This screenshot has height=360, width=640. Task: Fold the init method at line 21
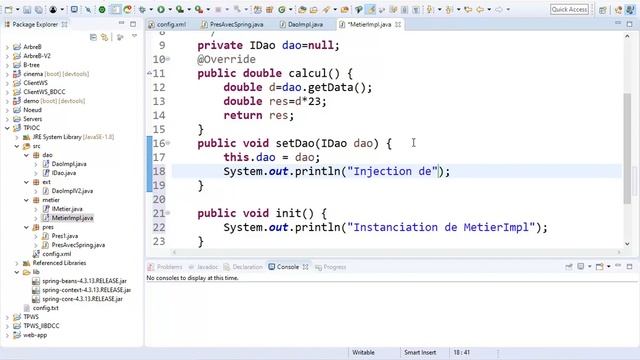coord(168,213)
